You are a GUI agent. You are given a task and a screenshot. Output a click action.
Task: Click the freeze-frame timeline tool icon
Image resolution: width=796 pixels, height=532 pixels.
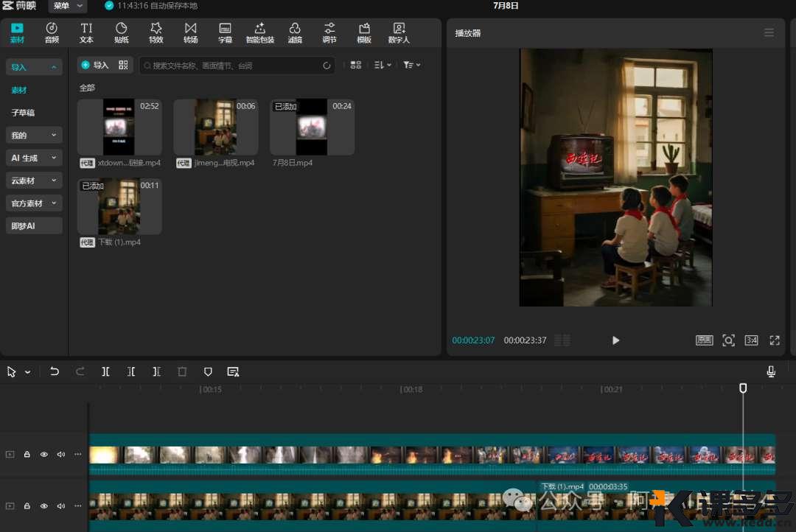pos(233,371)
